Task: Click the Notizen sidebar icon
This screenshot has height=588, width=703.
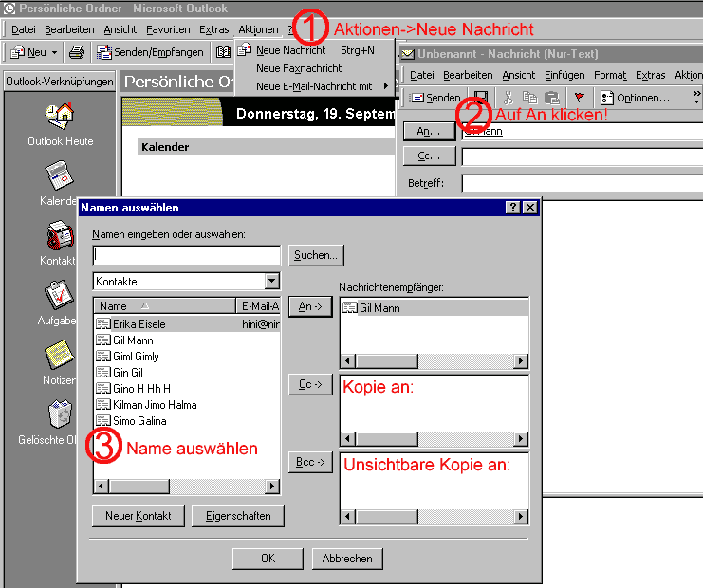Action: tap(59, 357)
